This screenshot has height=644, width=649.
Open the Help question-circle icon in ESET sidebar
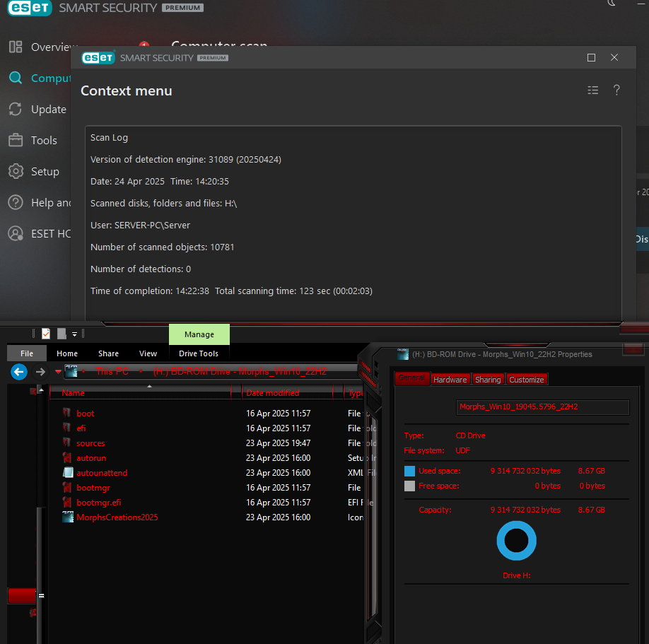click(16, 202)
